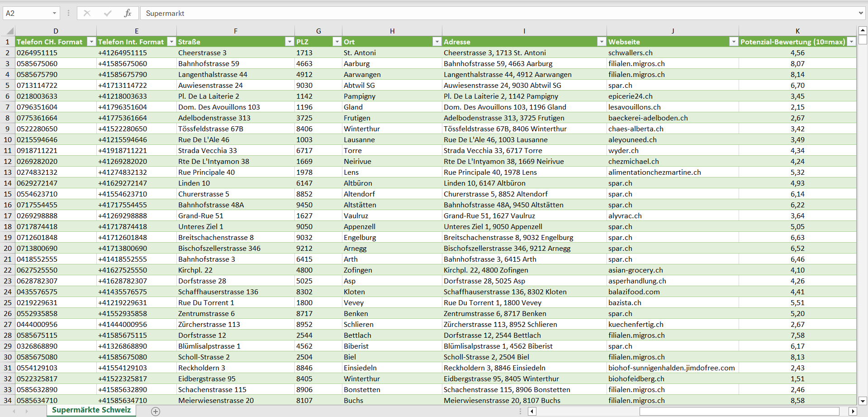Click cell with kuechenfertig.ch
This screenshot has height=417, width=868.
tap(673, 324)
